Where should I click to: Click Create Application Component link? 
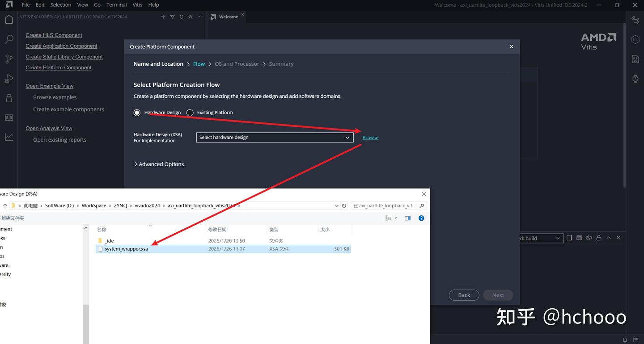[x=61, y=46]
